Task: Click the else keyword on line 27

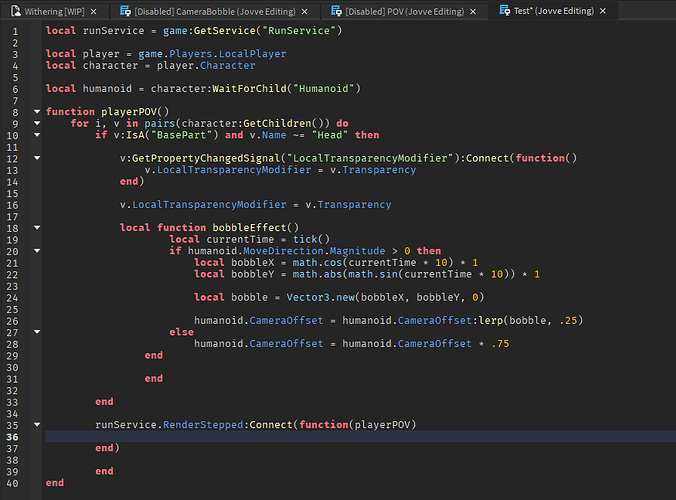Action: 182,332
